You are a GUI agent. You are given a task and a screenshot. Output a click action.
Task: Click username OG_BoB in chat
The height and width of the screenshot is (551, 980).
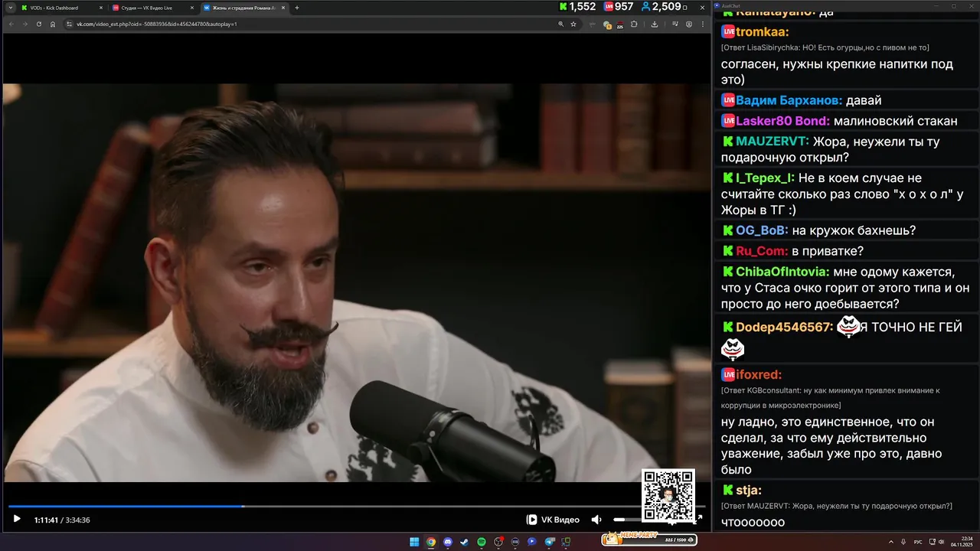[761, 230]
